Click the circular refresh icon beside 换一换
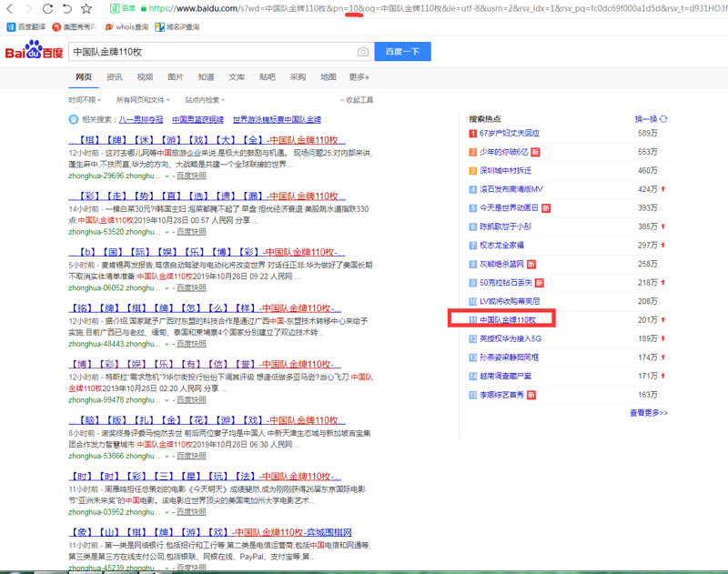The image size is (728, 574). [663, 119]
